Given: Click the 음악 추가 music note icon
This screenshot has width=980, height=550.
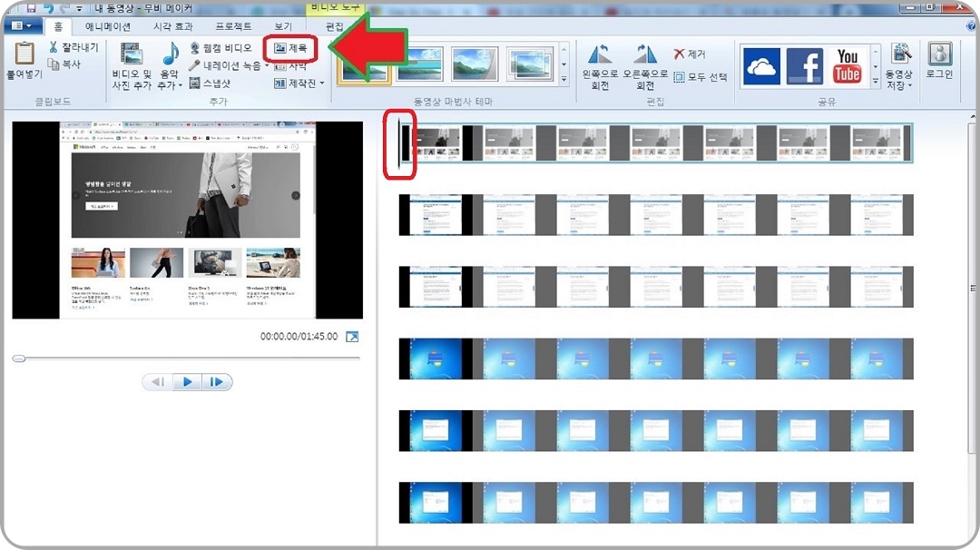Looking at the screenshot, I should tap(170, 54).
